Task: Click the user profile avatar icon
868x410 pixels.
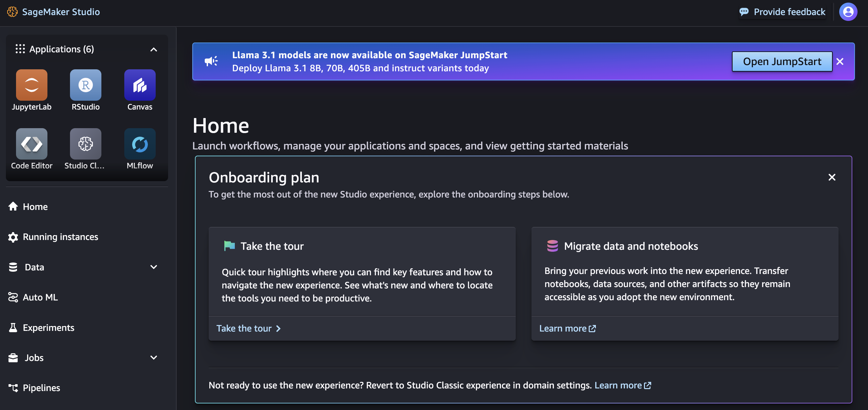Action: click(848, 12)
